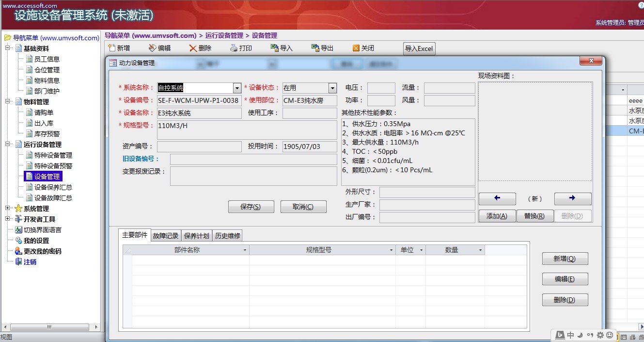This screenshot has width=644, height=342.
Task: Expand the 系统管理 tree node
Action: pyautogui.click(x=8, y=208)
